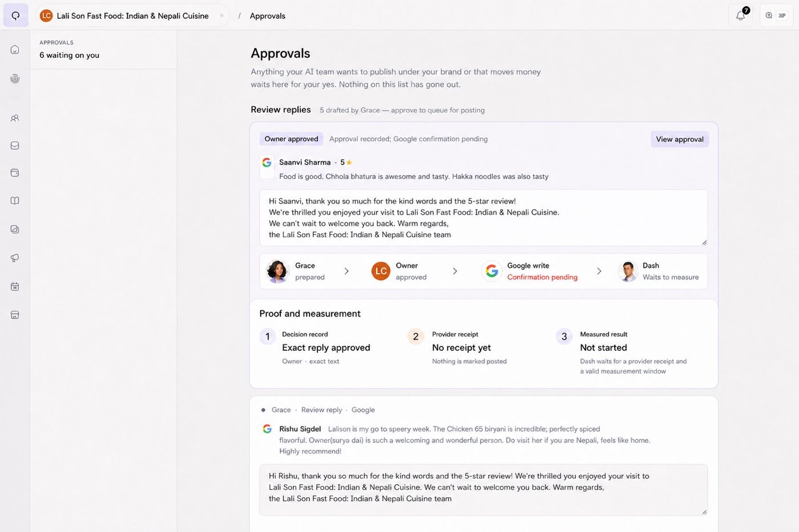Open the people/team icon in sidebar

pyautogui.click(x=15, y=118)
